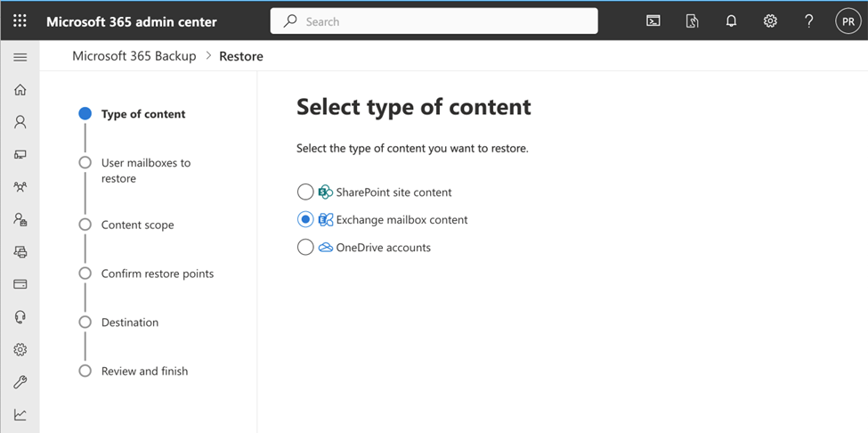Focus the Search box
The image size is (868, 433).
click(434, 21)
